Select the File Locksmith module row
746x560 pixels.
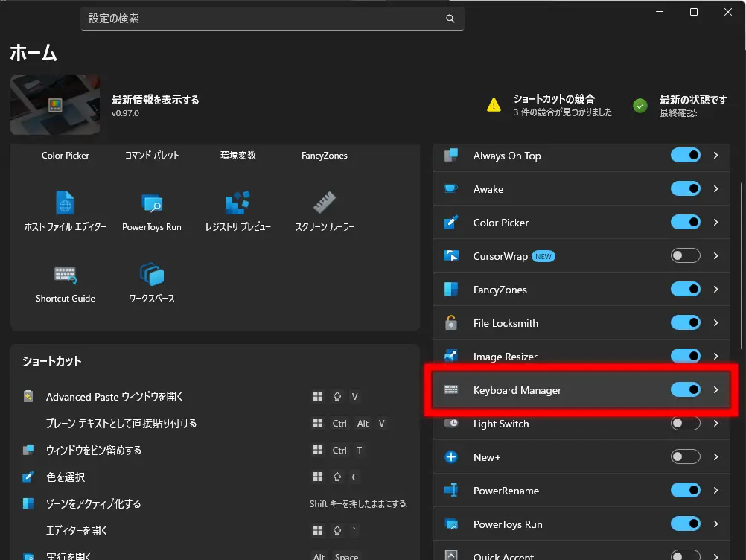pos(551,323)
